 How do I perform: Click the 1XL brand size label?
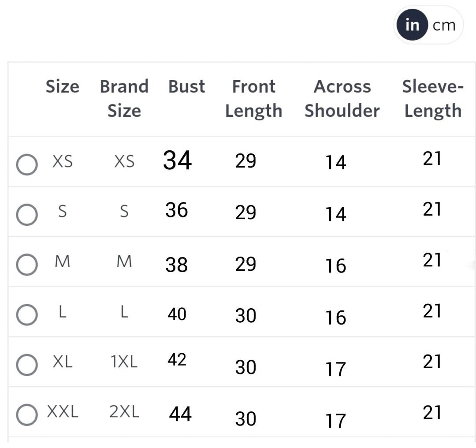point(124,362)
